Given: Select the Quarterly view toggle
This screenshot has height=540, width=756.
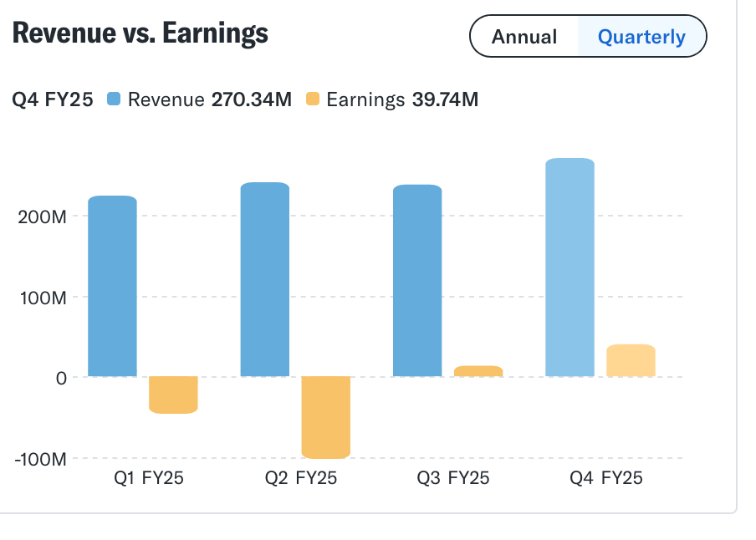Looking at the screenshot, I should [x=641, y=37].
